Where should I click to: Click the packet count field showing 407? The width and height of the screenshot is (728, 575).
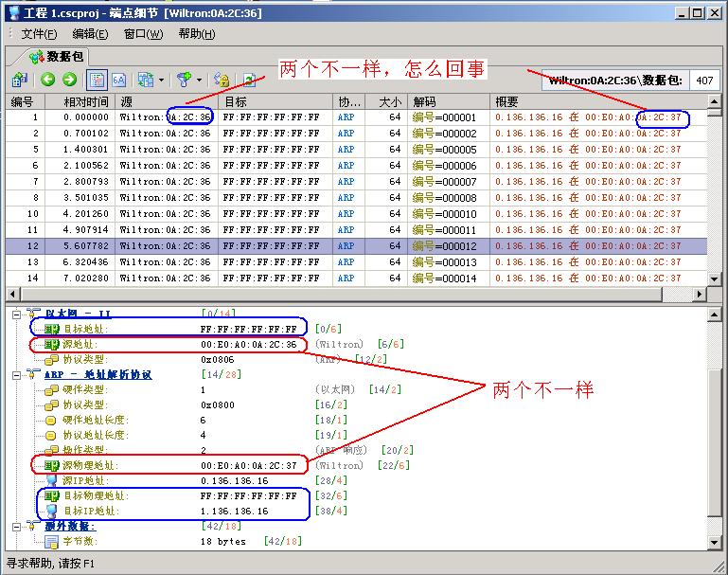tap(704, 81)
